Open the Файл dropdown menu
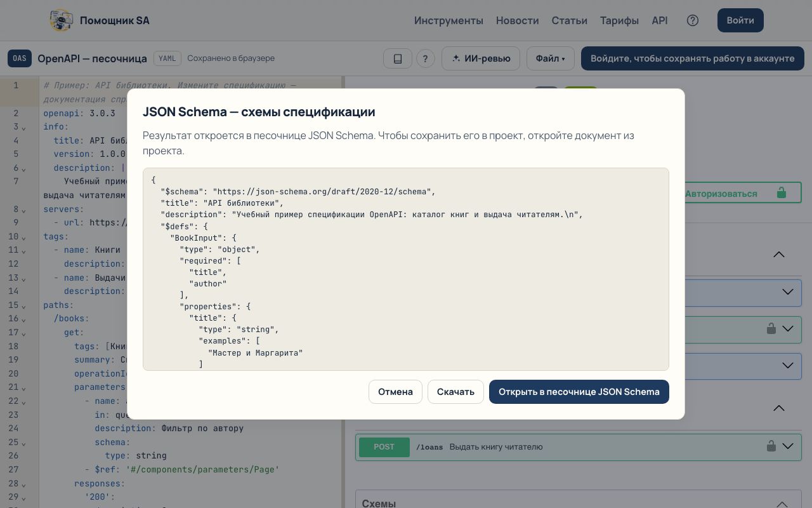The width and height of the screenshot is (812, 508). point(550,58)
